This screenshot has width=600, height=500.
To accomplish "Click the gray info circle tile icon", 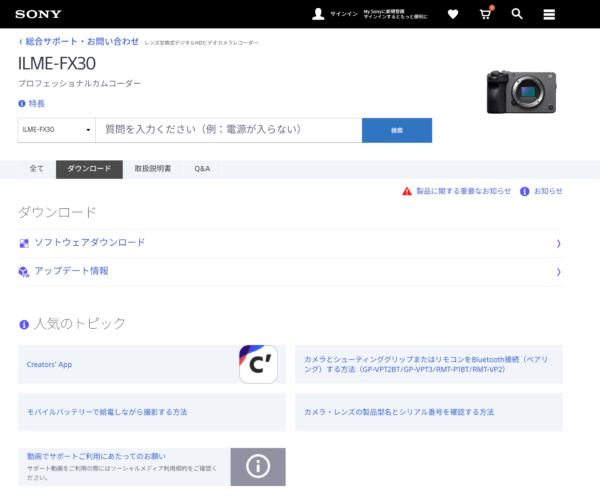I will 258,467.
